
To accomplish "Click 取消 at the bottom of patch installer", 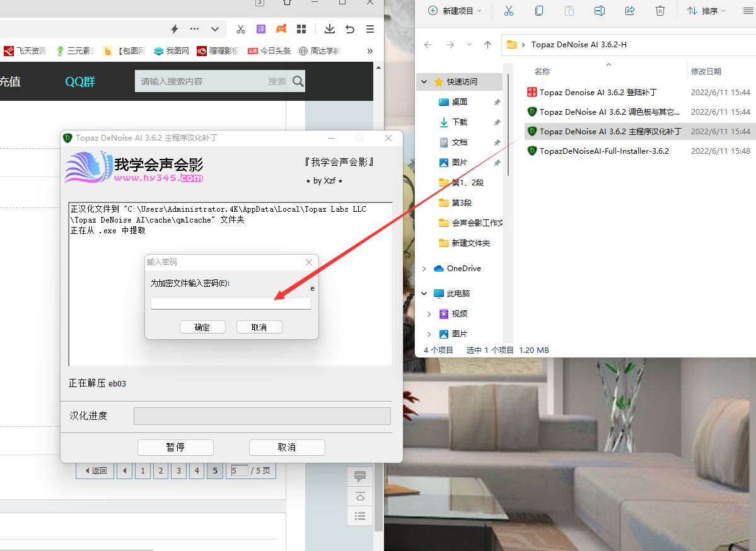I will 287,448.
